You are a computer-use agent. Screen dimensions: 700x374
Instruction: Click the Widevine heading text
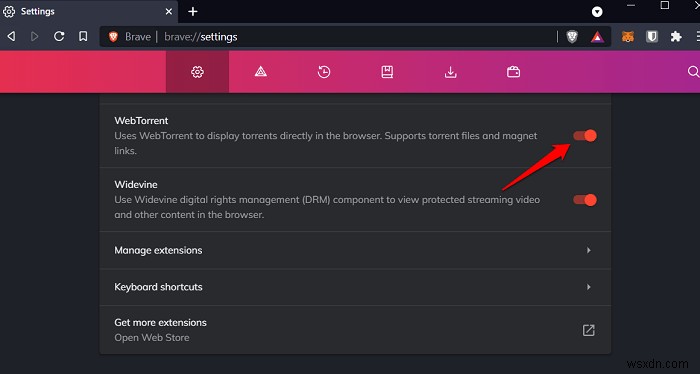click(x=136, y=184)
